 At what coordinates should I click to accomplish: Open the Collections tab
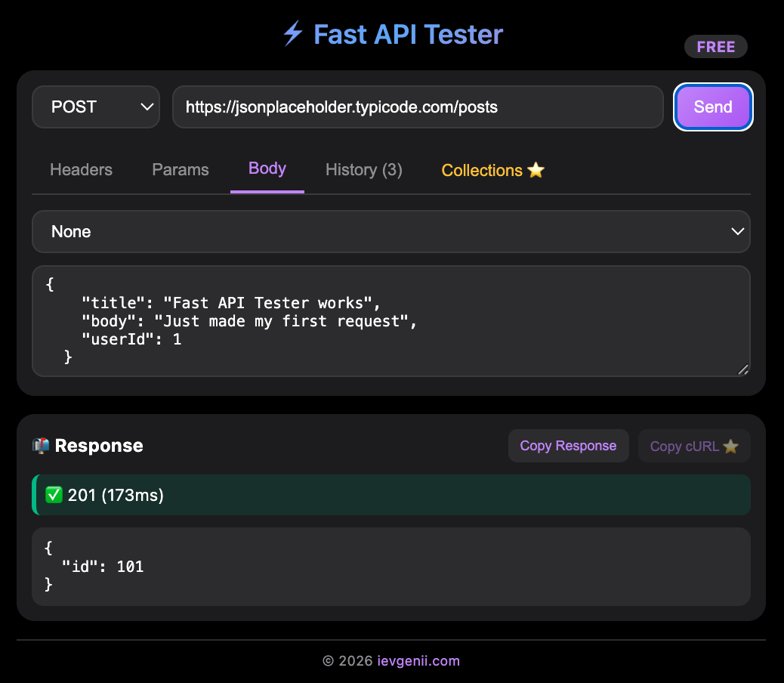(x=492, y=170)
